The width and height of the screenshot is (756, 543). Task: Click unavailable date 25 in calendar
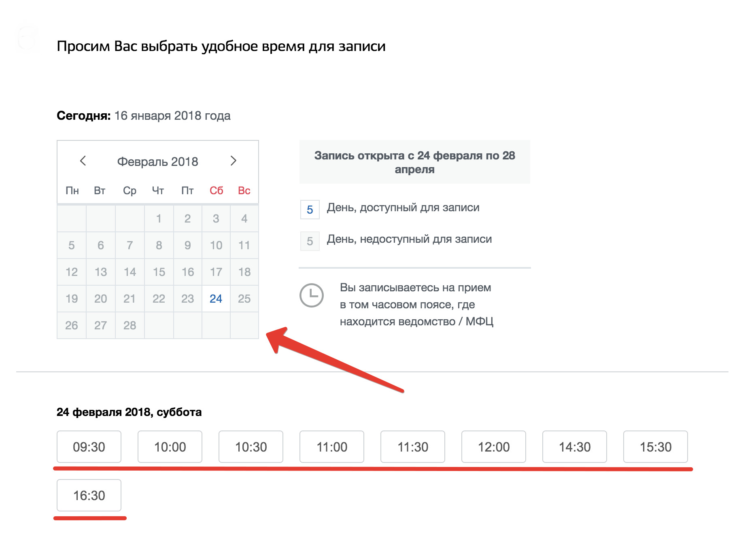coord(244,299)
